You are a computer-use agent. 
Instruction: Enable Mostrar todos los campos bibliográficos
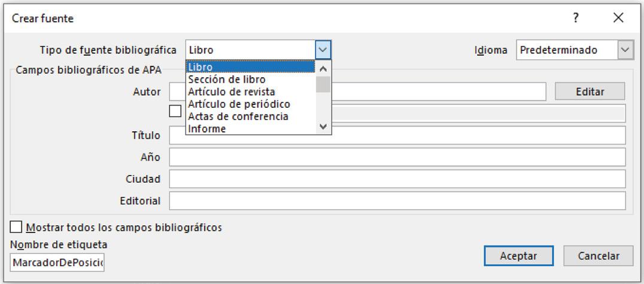pyautogui.click(x=16, y=227)
